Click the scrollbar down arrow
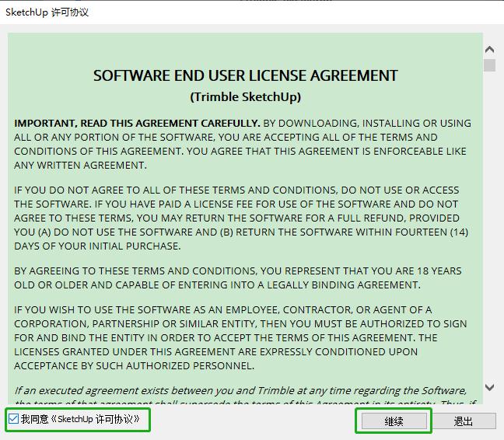Viewport: 504px width, 440px height. (489, 387)
